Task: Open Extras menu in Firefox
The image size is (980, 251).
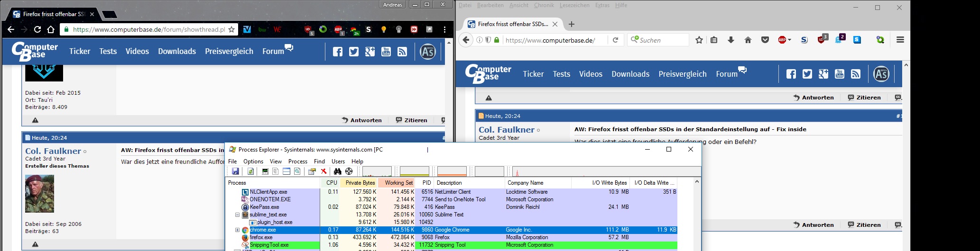Action: click(602, 5)
